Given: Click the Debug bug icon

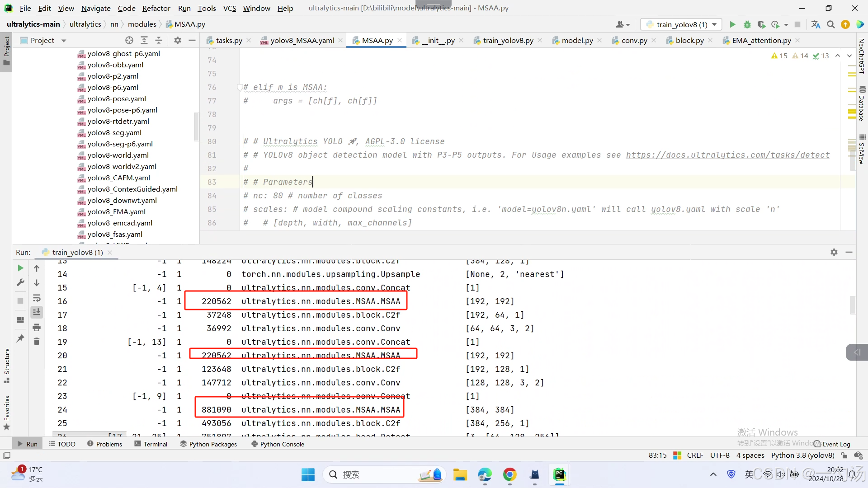Looking at the screenshot, I should pyautogui.click(x=747, y=24).
